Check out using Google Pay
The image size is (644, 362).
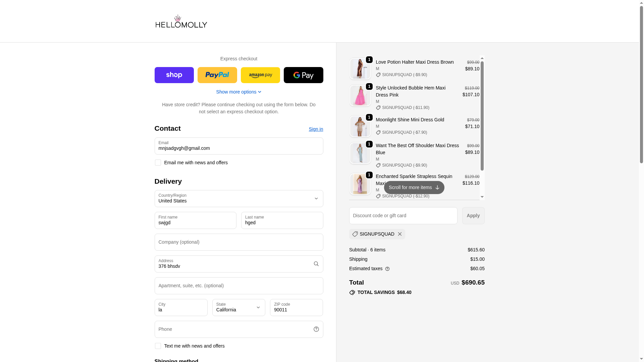(303, 75)
